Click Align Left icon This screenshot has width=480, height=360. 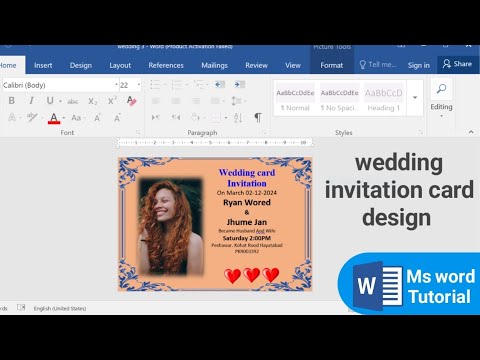pyautogui.click(x=156, y=101)
